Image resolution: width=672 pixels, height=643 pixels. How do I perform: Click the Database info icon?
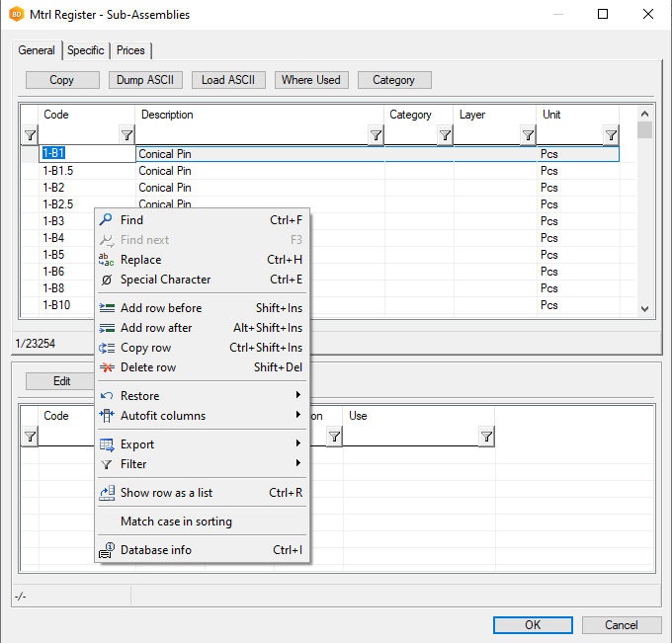click(107, 550)
